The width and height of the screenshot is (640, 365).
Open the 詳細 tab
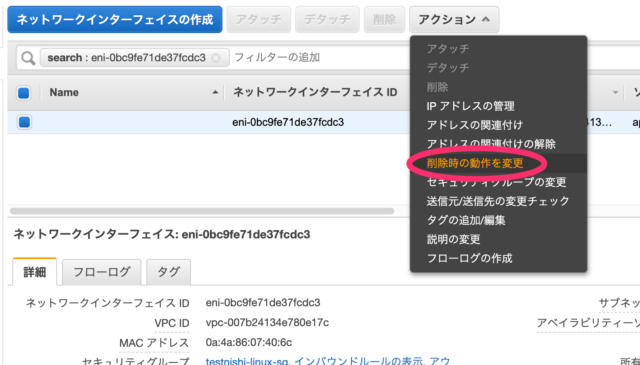point(35,272)
